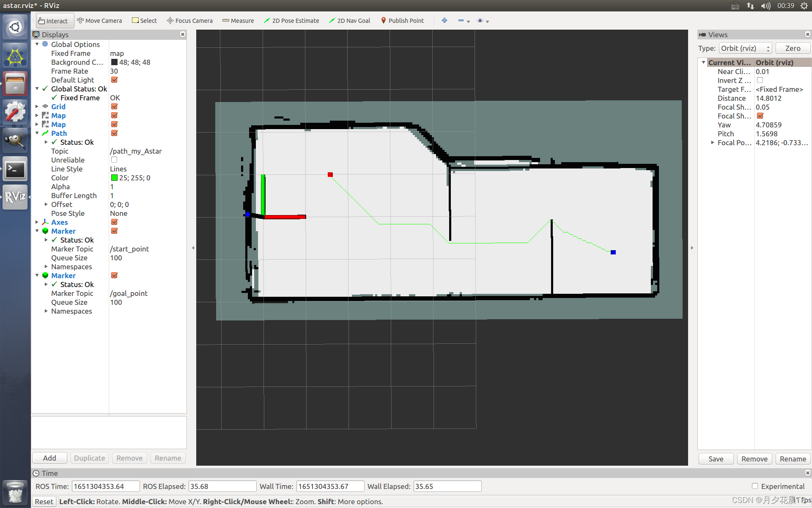
Task: Enable Default Light checkbox
Action: (x=114, y=80)
